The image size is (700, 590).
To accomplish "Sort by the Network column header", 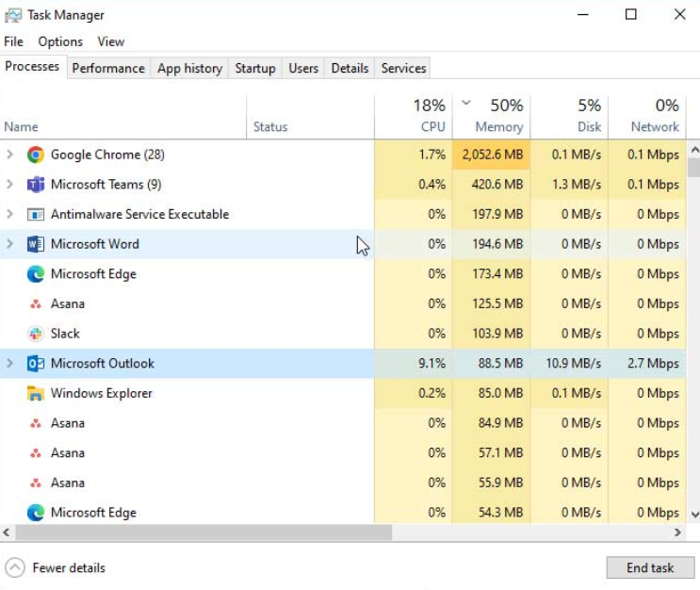I will coord(647,117).
